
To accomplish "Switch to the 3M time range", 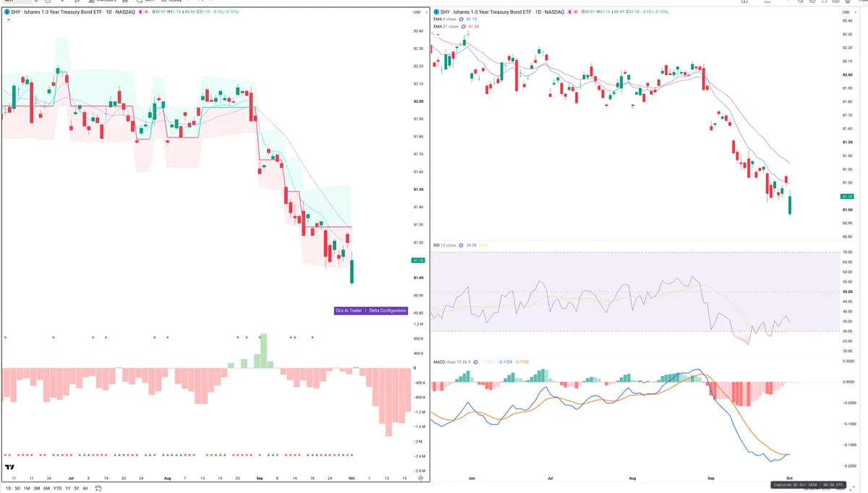I will point(36,488).
